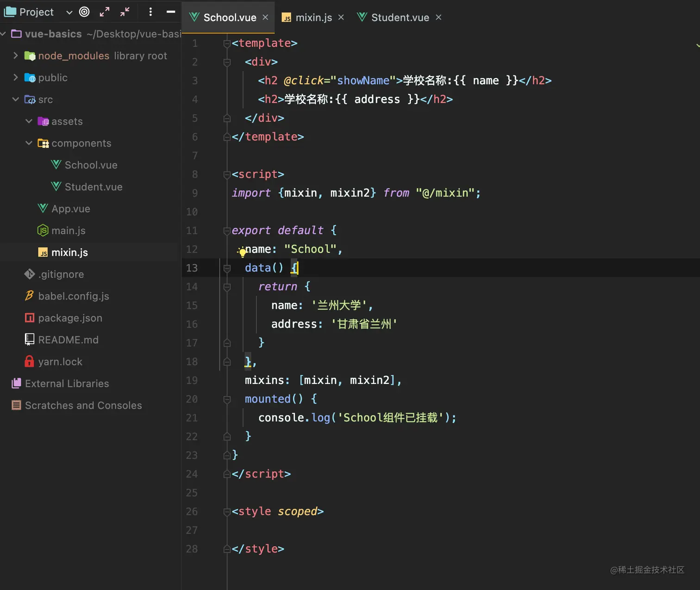Fold the script block on line 8

pyautogui.click(x=227, y=175)
